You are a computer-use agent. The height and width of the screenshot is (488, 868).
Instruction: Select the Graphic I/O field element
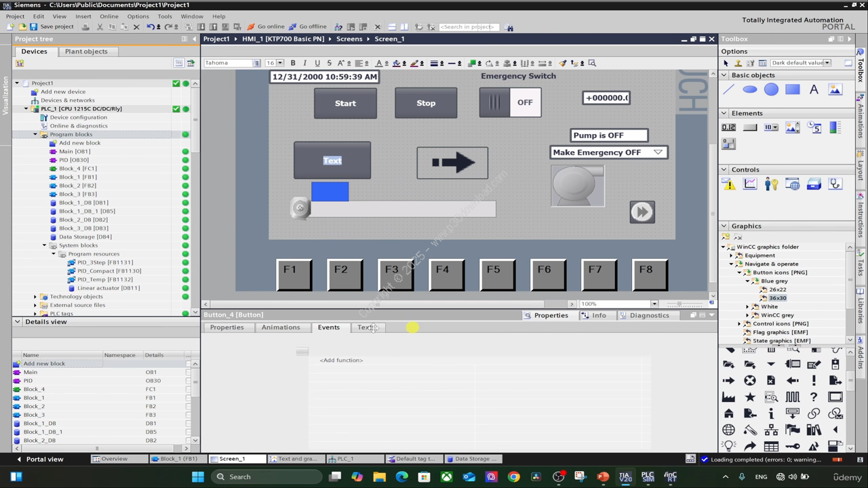793,127
